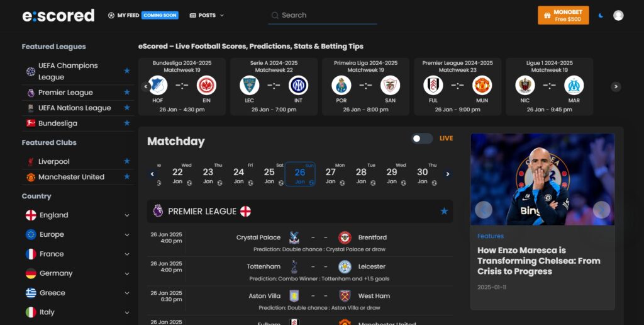Image resolution: width=644 pixels, height=325 pixels.
Task: Click the Tottenham club crest
Action: (x=294, y=266)
